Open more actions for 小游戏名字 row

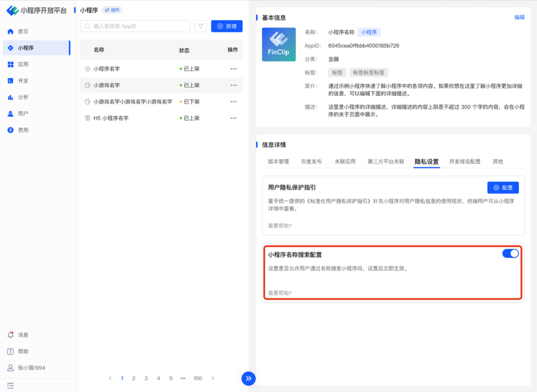pos(234,85)
